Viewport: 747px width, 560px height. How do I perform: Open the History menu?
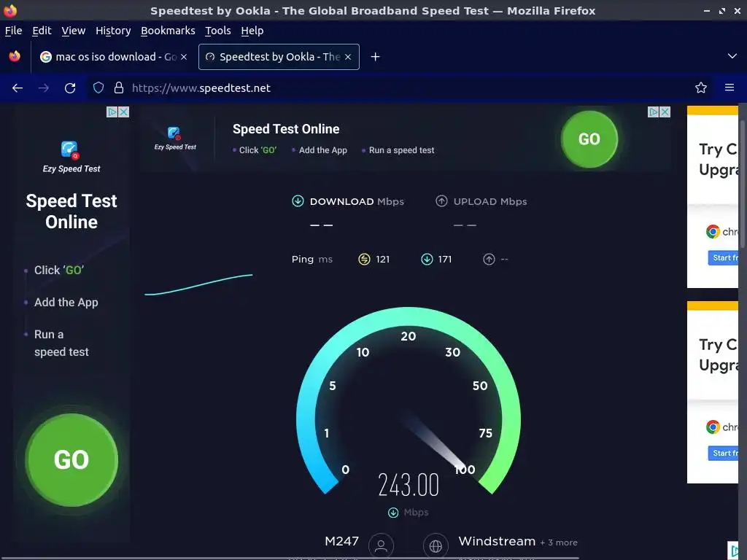[113, 31]
